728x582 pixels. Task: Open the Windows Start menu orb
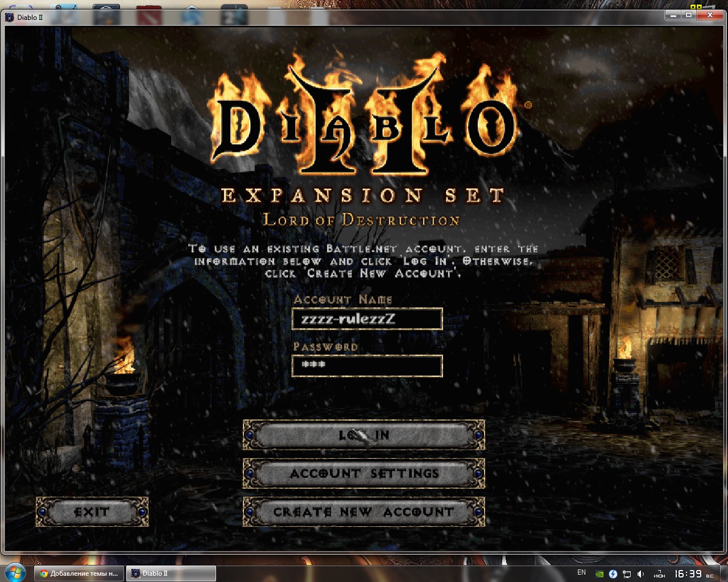coord(15,573)
